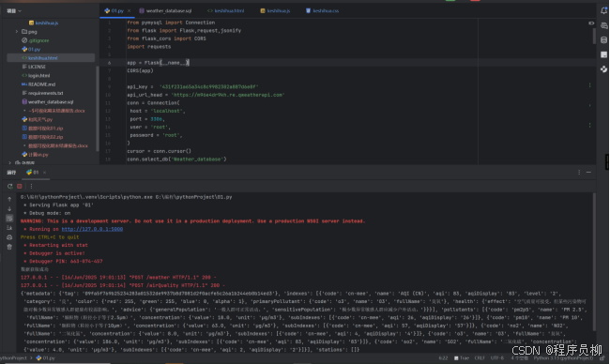Select 01.py in project tree
This screenshot has width=610, height=364.
pos(31,50)
